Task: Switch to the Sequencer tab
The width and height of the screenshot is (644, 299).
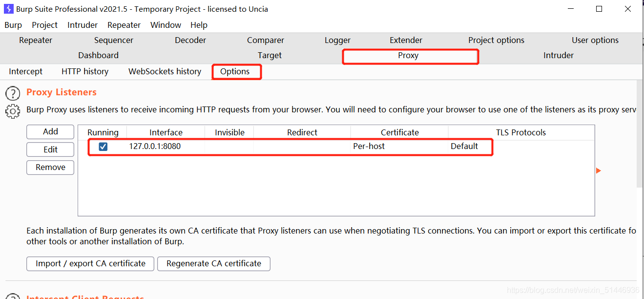Action: [114, 40]
